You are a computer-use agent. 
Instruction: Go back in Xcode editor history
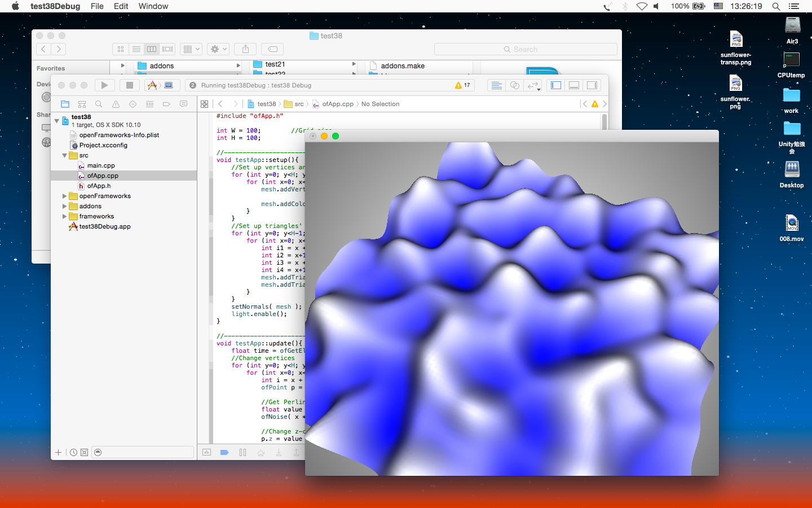click(220, 104)
